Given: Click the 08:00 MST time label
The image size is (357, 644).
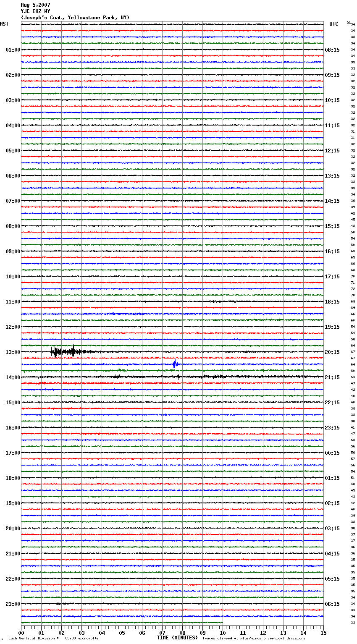Looking at the screenshot, I should [13, 226].
